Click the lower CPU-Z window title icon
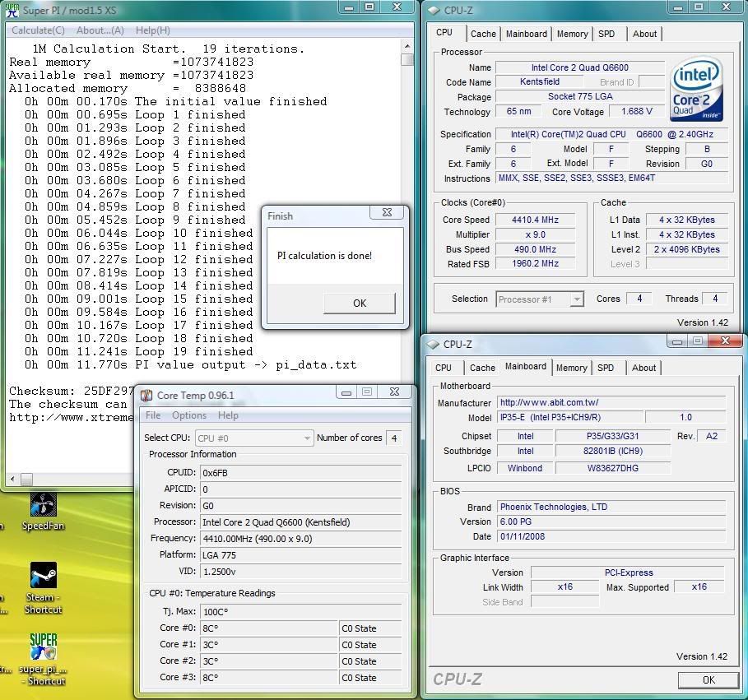The width and height of the screenshot is (748, 700). pos(434,345)
